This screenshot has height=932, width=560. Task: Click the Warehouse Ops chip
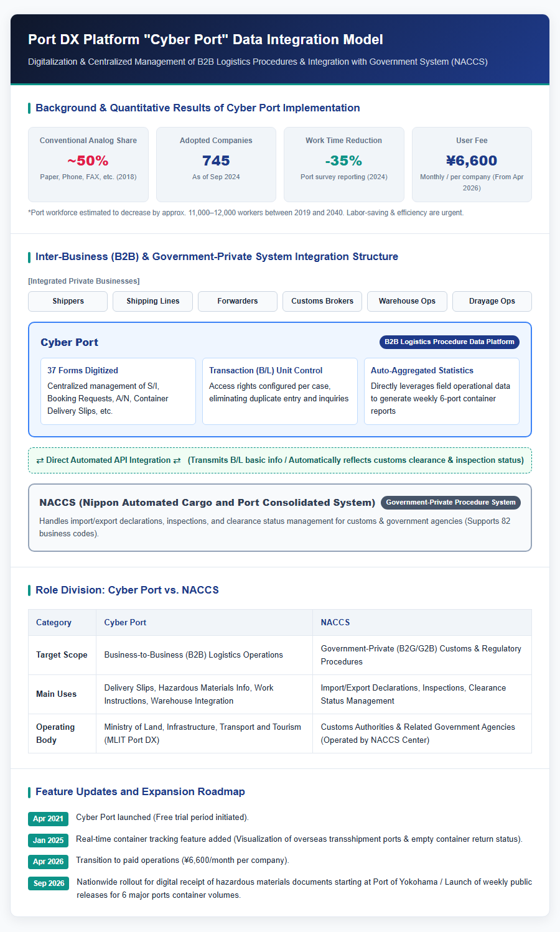[x=407, y=301]
